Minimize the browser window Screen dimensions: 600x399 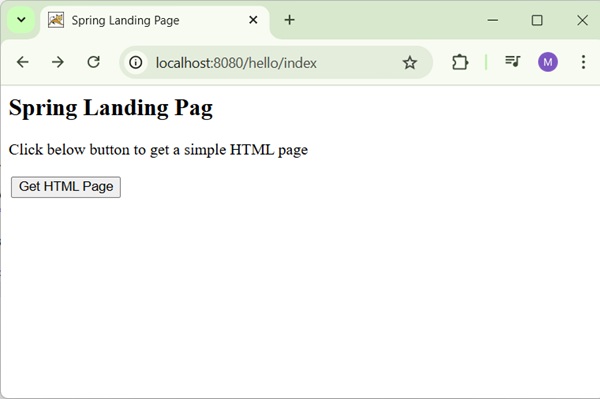(x=493, y=20)
